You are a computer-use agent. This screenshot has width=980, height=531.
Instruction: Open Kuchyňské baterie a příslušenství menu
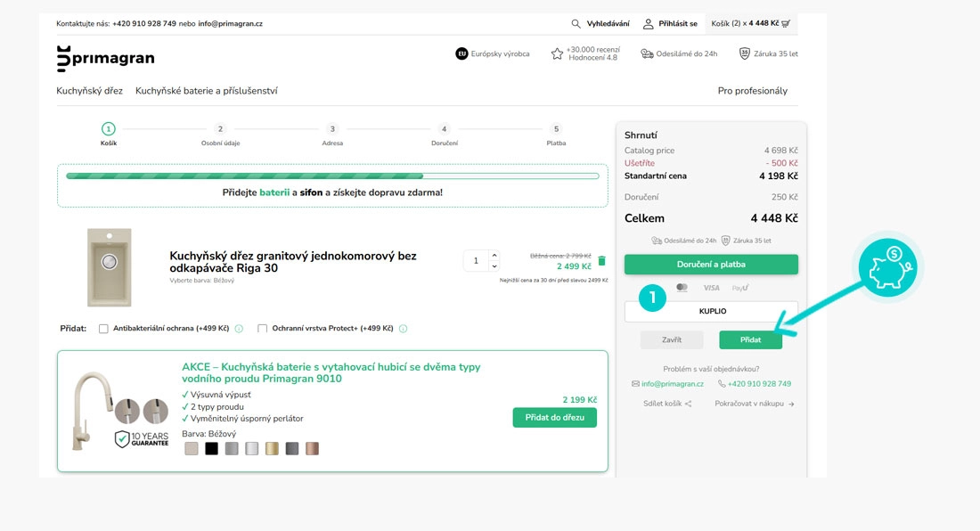pos(207,91)
